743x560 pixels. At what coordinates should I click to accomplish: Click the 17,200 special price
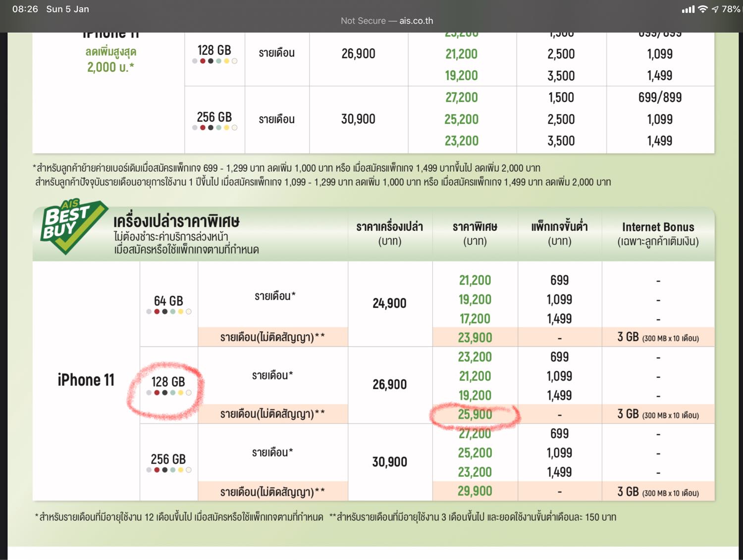[475, 319]
